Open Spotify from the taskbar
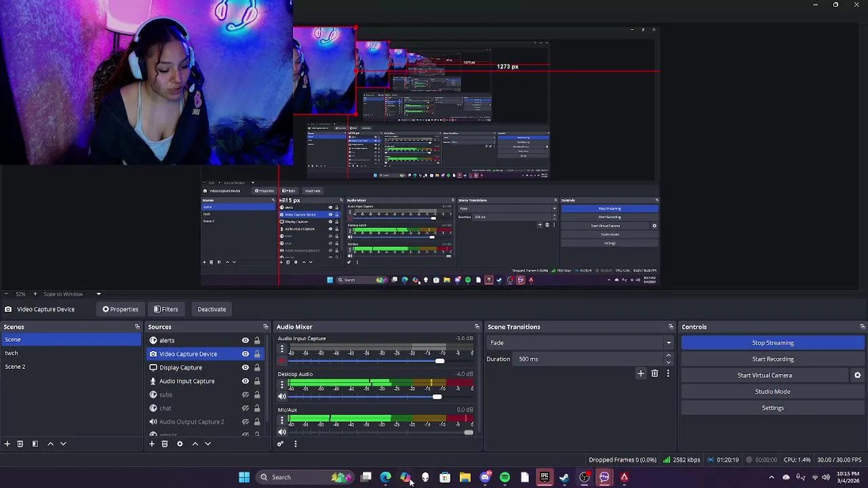The height and width of the screenshot is (488, 868). pyautogui.click(x=505, y=477)
